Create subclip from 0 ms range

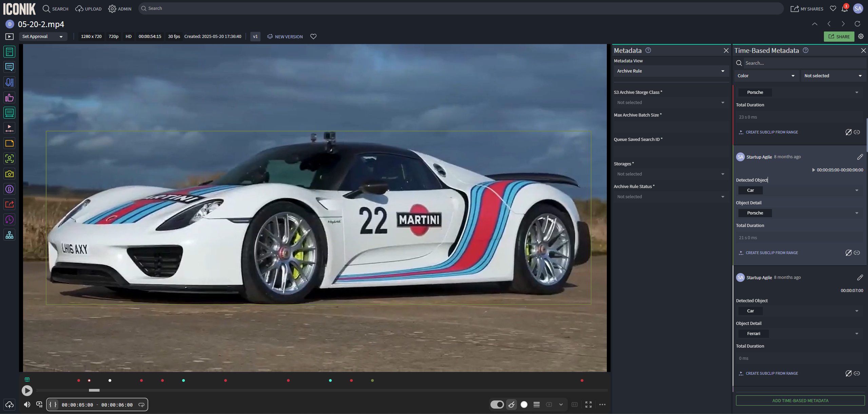pyautogui.click(x=769, y=373)
